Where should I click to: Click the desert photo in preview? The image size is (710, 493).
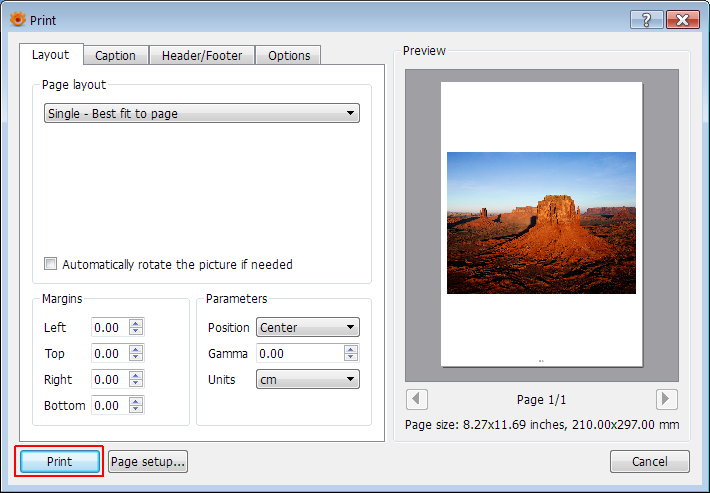tap(541, 223)
